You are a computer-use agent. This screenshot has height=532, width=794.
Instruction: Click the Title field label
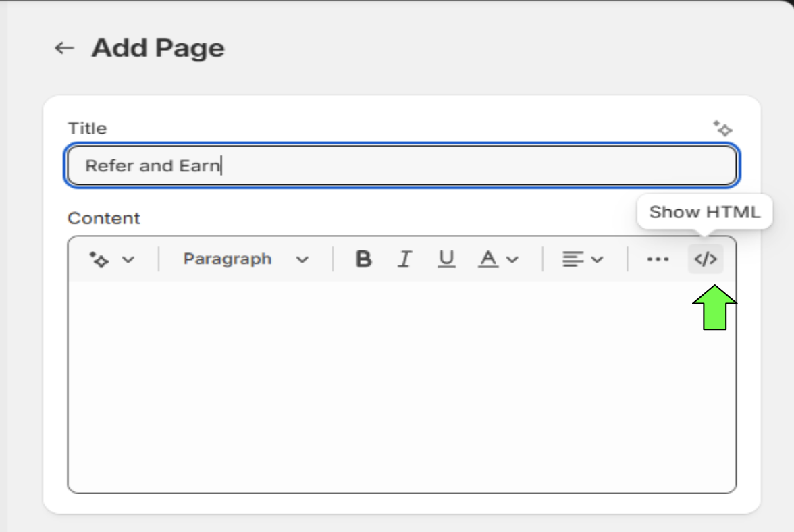point(87,128)
